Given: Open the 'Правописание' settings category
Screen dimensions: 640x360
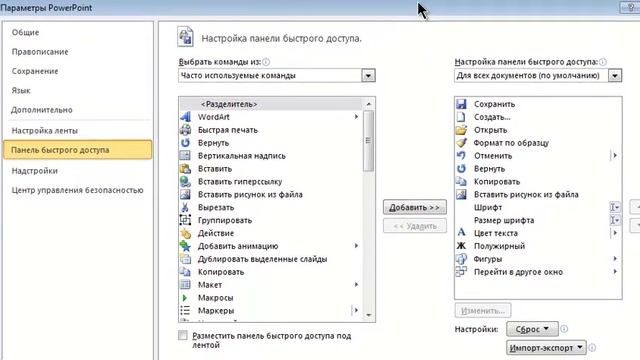Looking at the screenshot, I should (40, 52).
